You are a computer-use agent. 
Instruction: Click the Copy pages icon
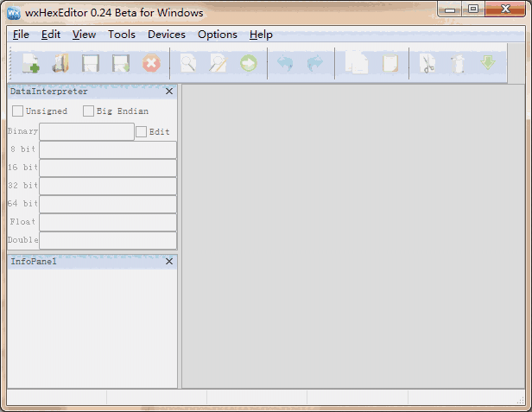[x=356, y=63]
